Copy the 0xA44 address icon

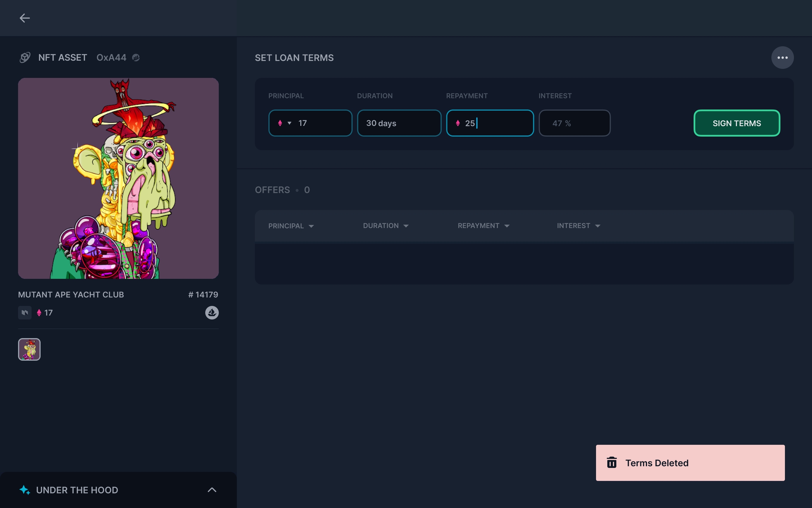136,58
